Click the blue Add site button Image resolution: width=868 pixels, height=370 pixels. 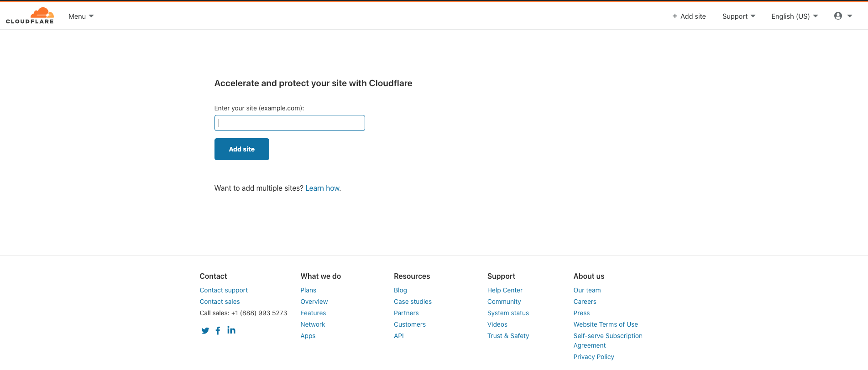(242, 149)
